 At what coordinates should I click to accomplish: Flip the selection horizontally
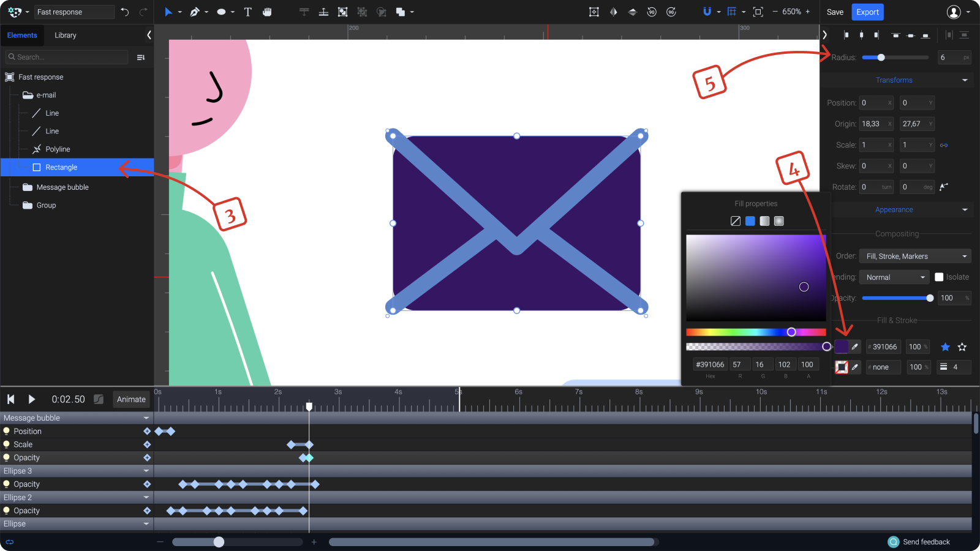click(x=613, y=12)
